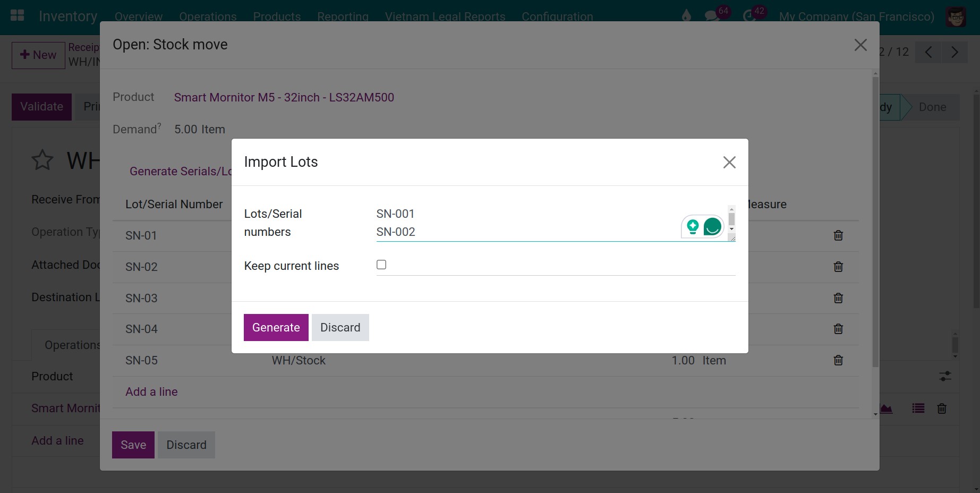Click the 1.00 quantity cell for SN-05
The height and width of the screenshot is (493, 980).
pos(683,360)
